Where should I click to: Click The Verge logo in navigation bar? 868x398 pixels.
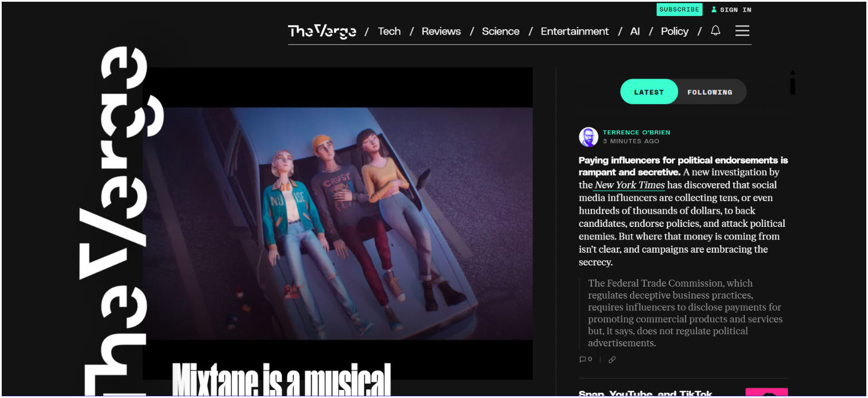coord(322,31)
